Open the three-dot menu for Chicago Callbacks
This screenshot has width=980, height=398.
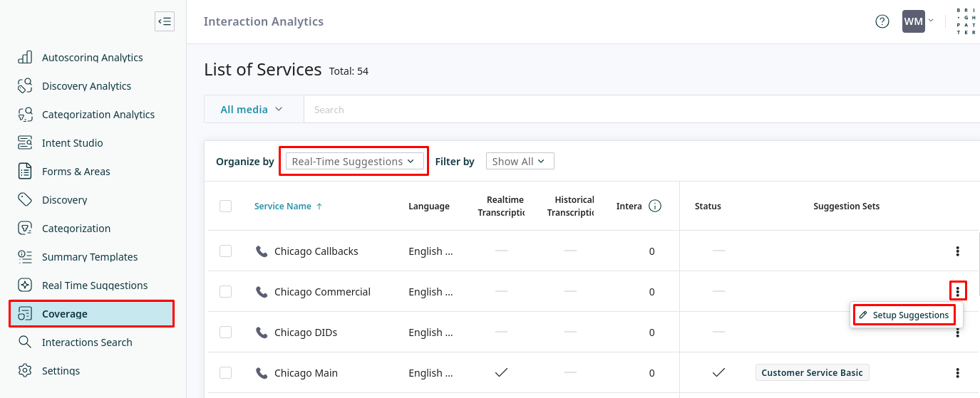click(x=957, y=251)
